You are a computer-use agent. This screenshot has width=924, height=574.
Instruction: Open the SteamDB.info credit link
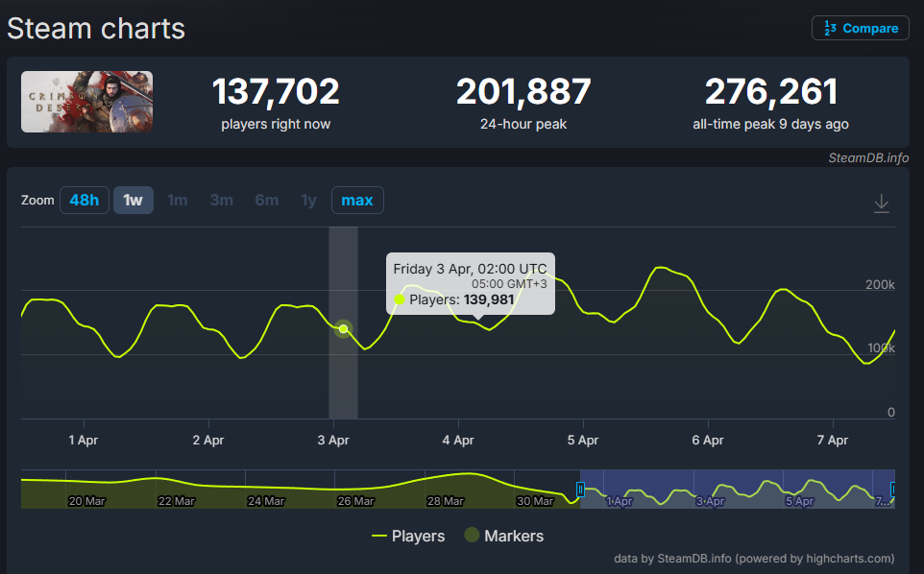pyautogui.click(x=868, y=158)
